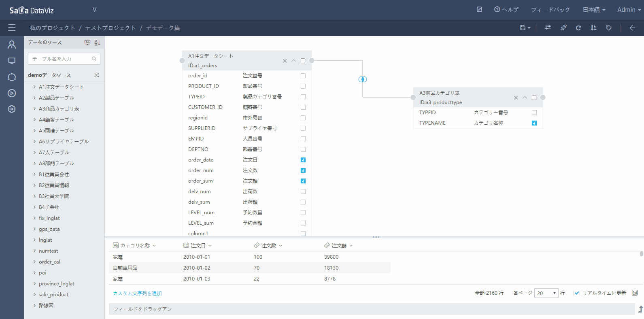
Task: Click the デモデータ集 breadcrumb
Action: 163,28
